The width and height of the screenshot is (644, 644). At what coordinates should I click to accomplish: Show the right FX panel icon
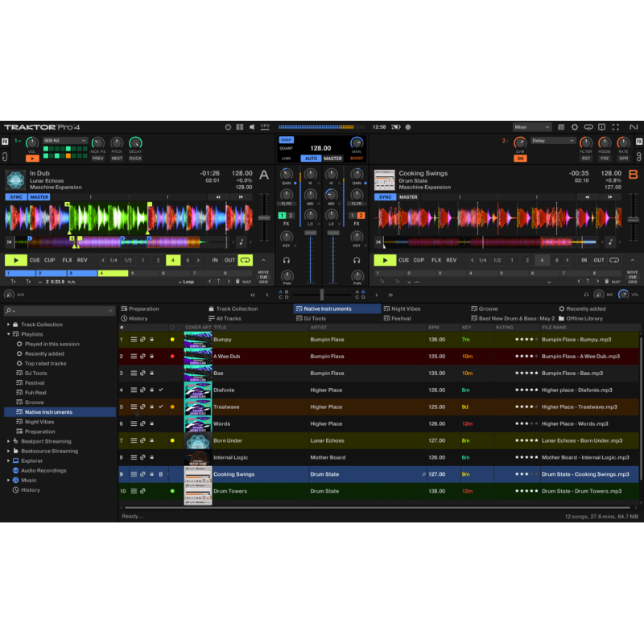[x=639, y=142]
